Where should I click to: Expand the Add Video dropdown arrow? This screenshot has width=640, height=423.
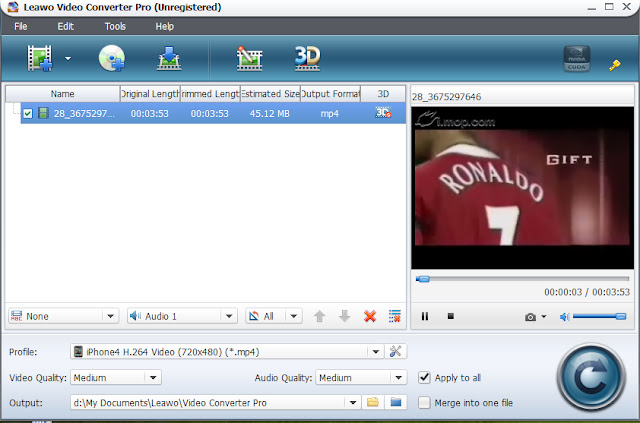click(x=68, y=58)
